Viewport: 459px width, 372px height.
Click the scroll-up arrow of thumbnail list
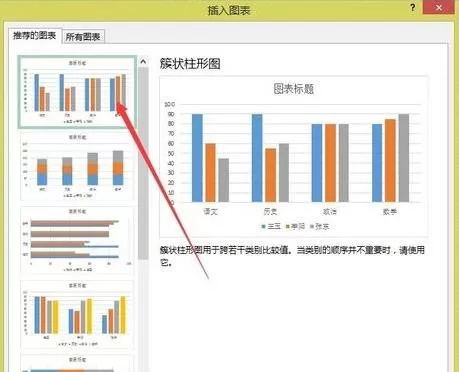(143, 62)
